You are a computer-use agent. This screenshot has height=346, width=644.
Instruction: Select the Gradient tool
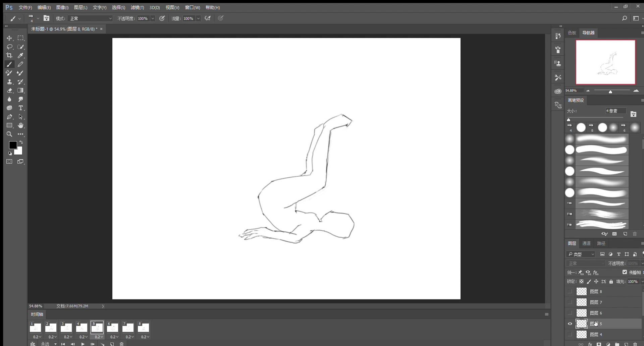pos(21,91)
